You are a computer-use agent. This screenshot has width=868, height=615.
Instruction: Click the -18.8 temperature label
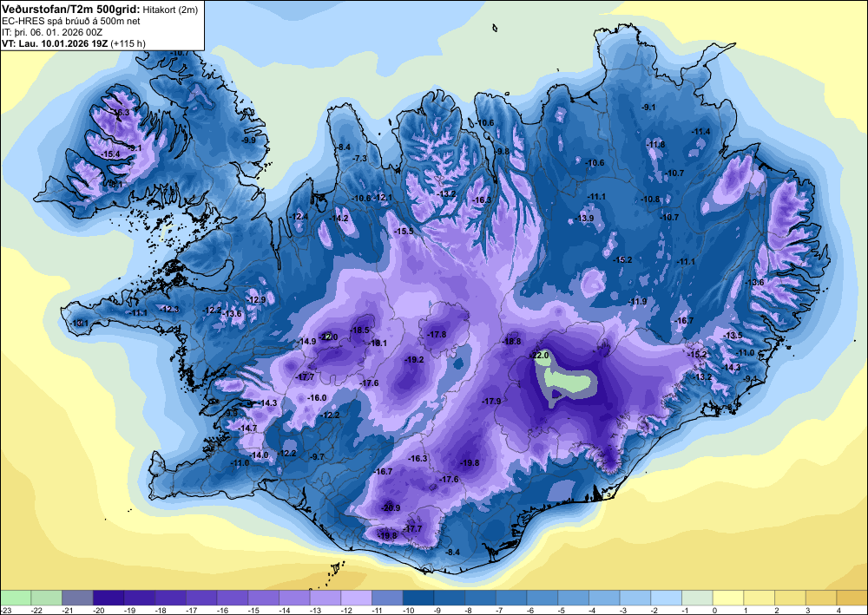click(x=511, y=341)
